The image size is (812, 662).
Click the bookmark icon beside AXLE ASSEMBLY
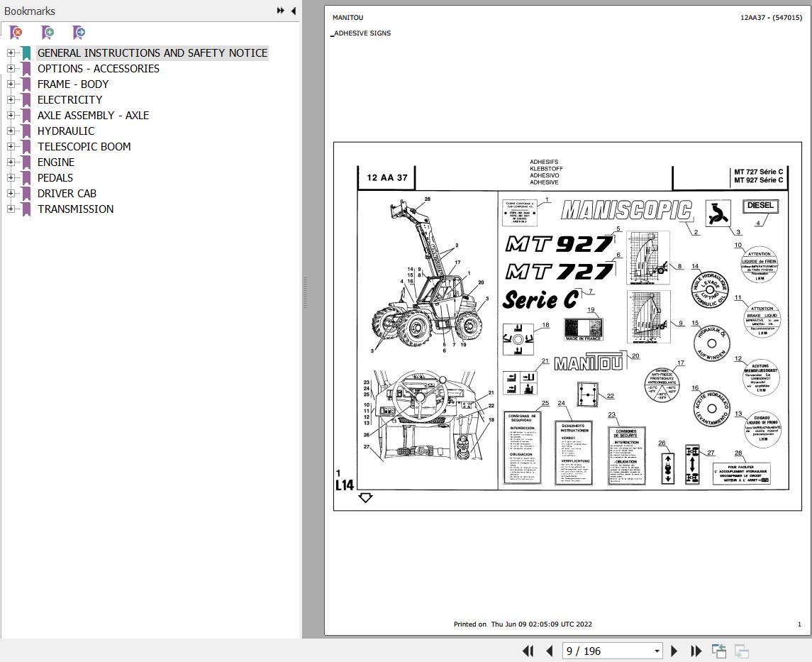pyautogui.click(x=26, y=116)
